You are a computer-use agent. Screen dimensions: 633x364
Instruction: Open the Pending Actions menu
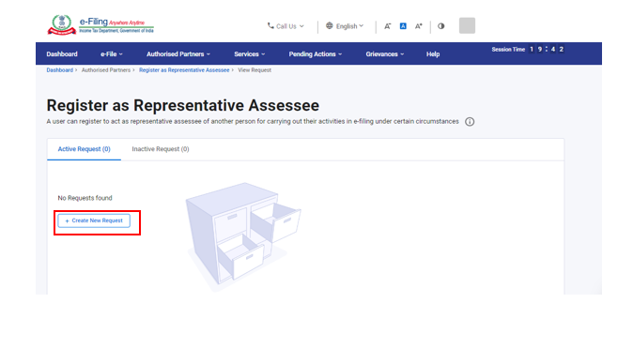316,54
